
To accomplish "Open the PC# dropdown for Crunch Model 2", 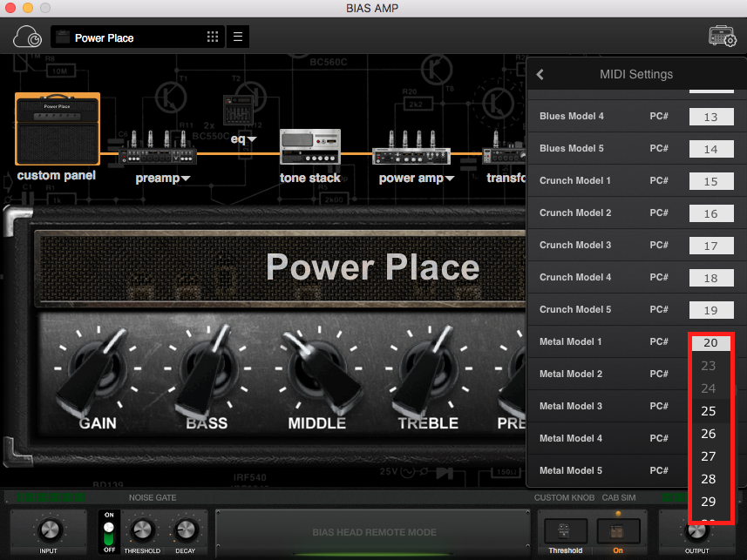I will [x=711, y=213].
